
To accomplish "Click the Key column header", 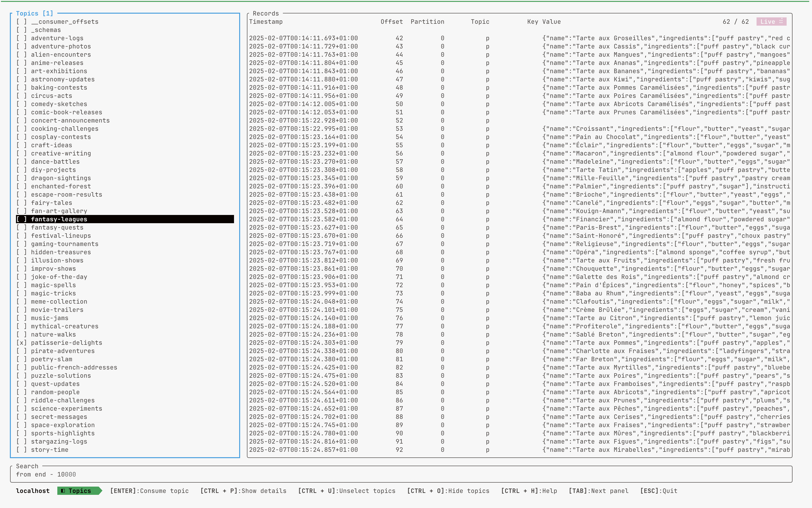I will (532, 22).
